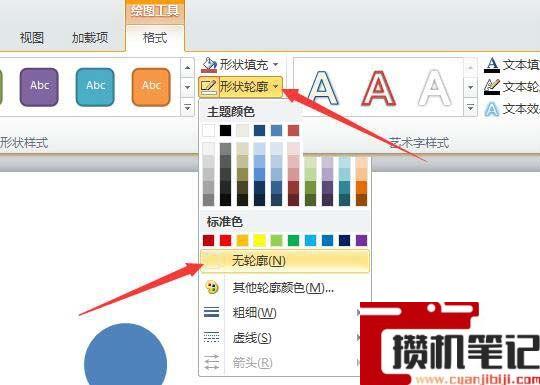Expand the shape styles gallery More arrow
This screenshot has width=540, height=385.
(x=187, y=107)
